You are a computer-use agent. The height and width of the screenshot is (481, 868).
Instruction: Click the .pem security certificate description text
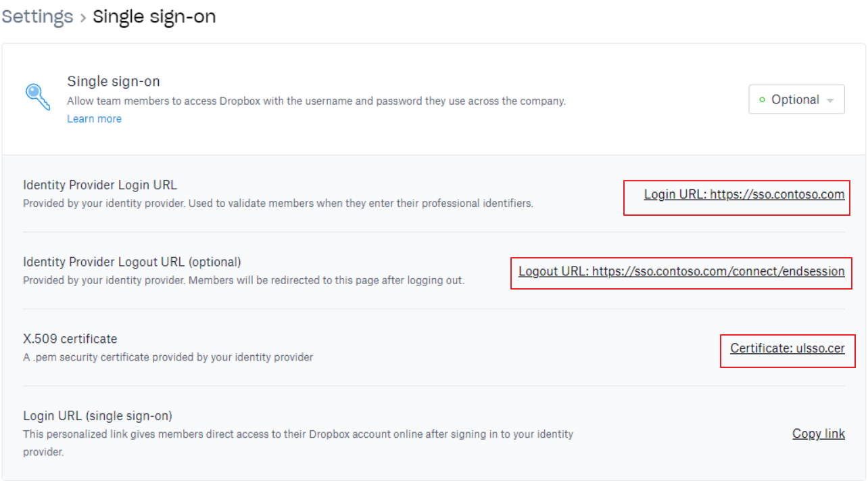coord(168,357)
